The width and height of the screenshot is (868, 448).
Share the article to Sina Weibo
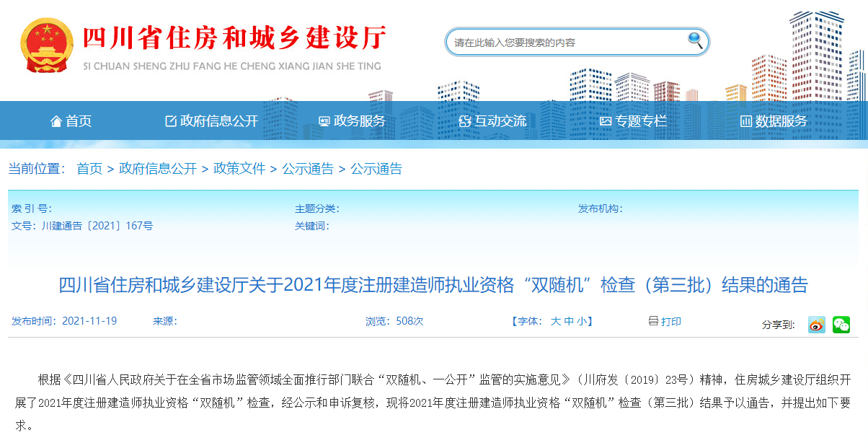point(815,325)
